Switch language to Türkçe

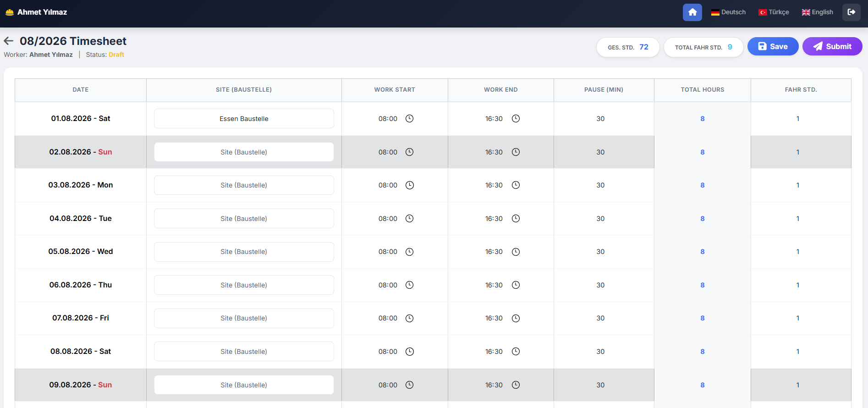[x=774, y=12]
